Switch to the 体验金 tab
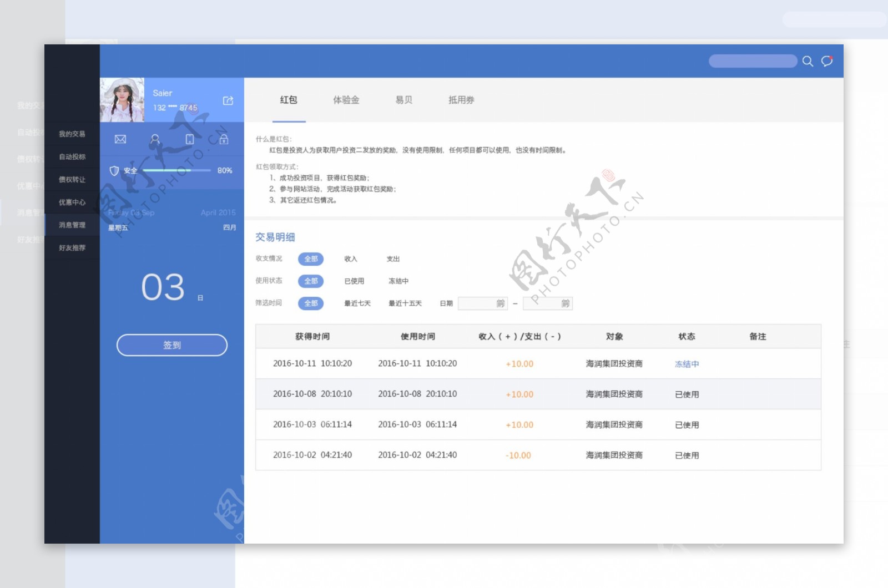 (346, 100)
